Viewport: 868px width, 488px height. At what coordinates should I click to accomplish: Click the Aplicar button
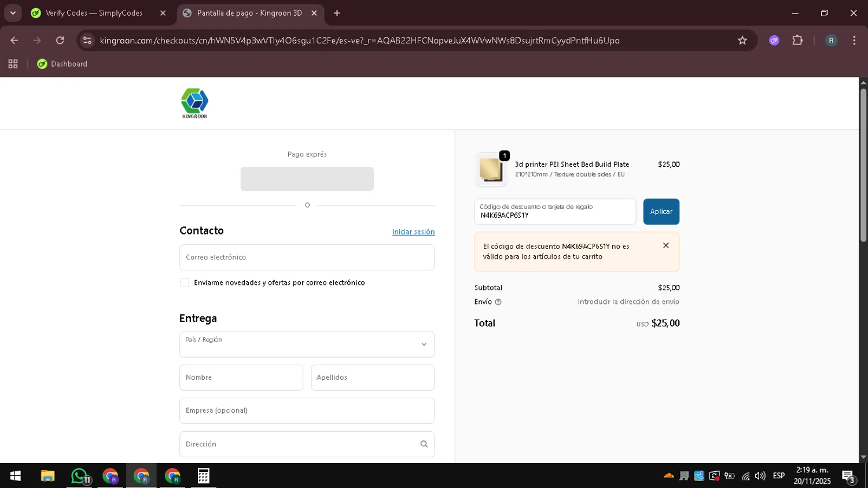661,212
